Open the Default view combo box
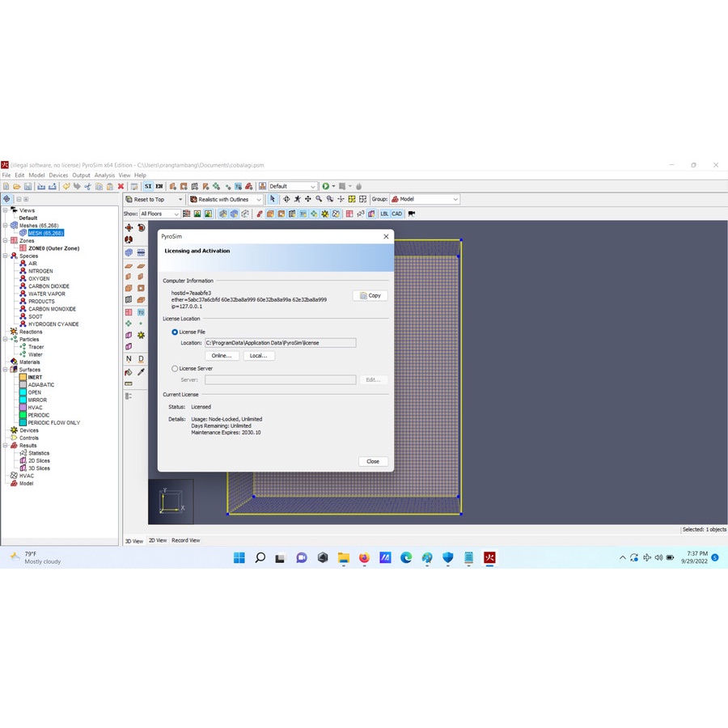This screenshot has height=728, width=728. tap(293, 186)
